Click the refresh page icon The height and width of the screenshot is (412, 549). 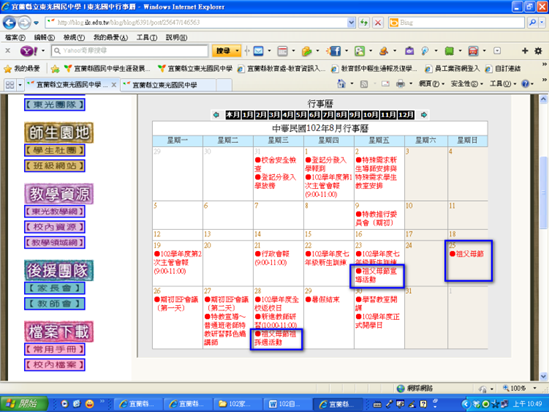click(x=364, y=23)
